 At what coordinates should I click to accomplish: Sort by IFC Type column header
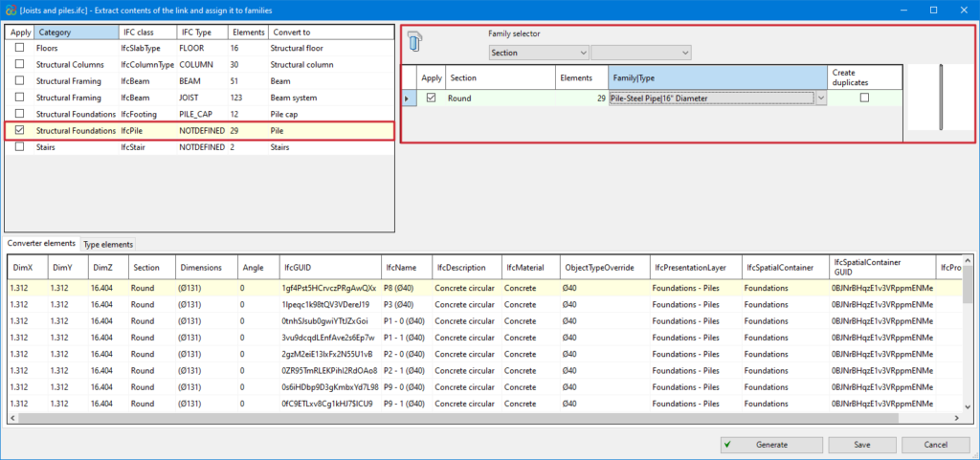point(202,33)
